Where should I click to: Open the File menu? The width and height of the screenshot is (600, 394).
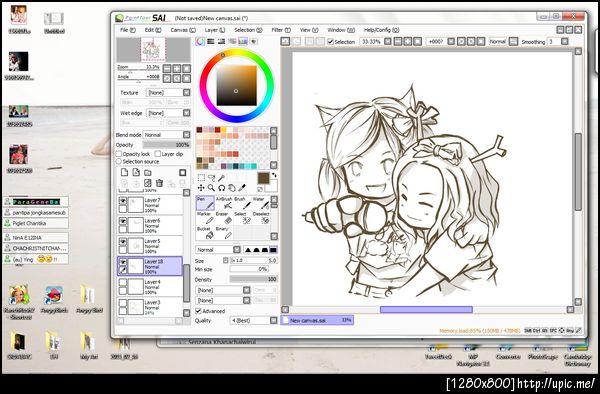(x=127, y=30)
